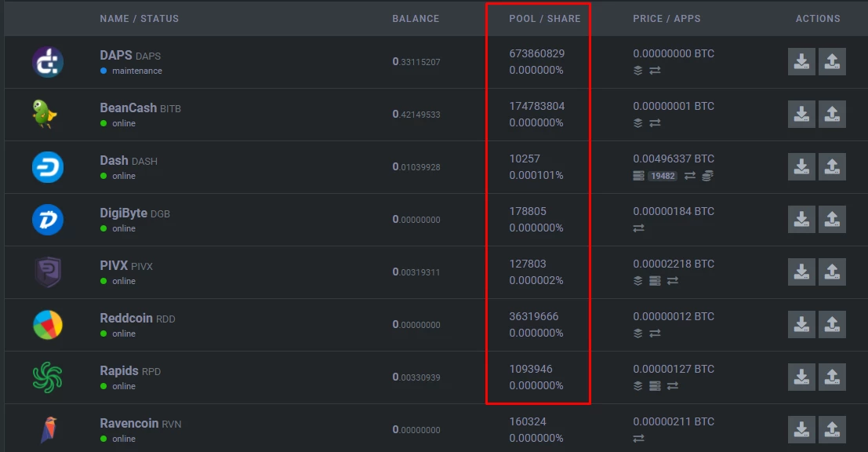The height and width of the screenshot is (452, 868).
Task: Open Rapids masternode server icon
Action: (655, 386)
